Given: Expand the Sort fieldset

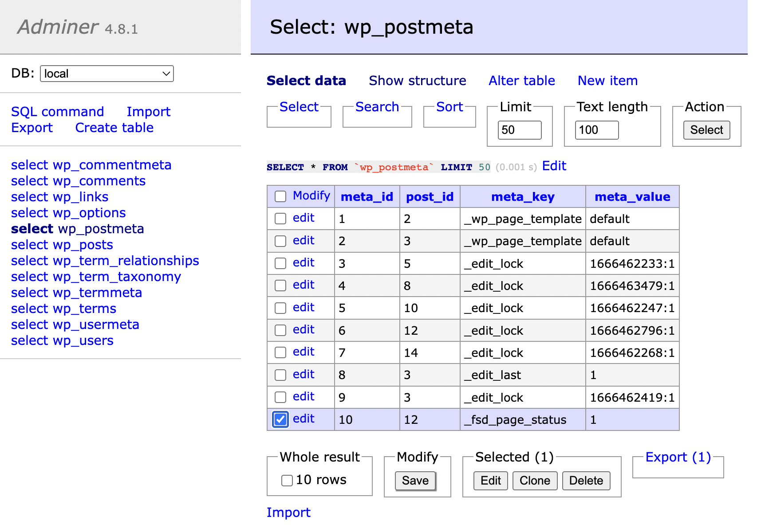Looking at the screenshot, I should pyautogui.click(x=449, y=107).
